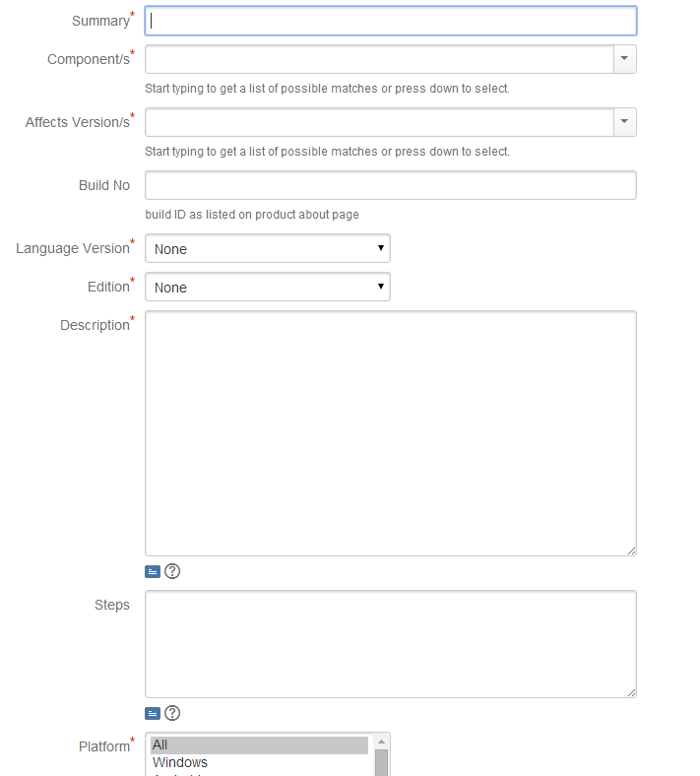Open syntax help icon under Steps field

(172, 713)
